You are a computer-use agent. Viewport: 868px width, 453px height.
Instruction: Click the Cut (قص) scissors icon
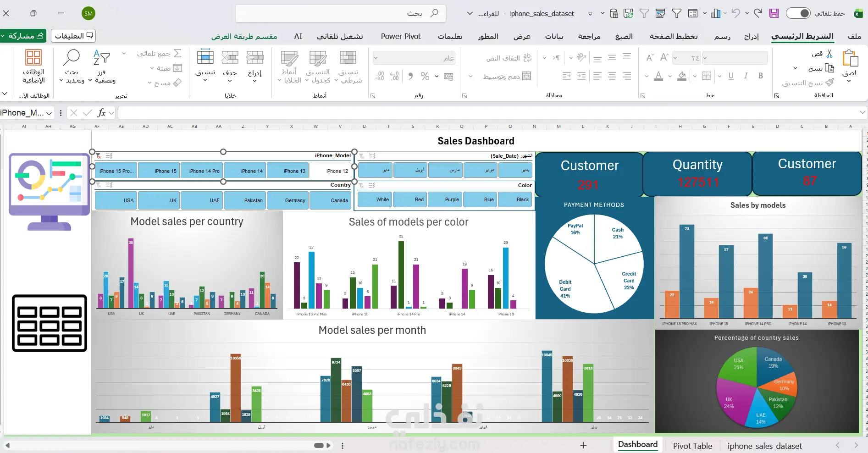(829, 54)
